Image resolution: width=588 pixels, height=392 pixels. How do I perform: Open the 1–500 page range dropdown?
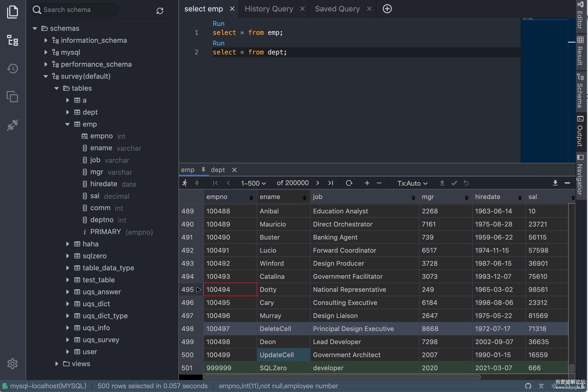[253, 183]
